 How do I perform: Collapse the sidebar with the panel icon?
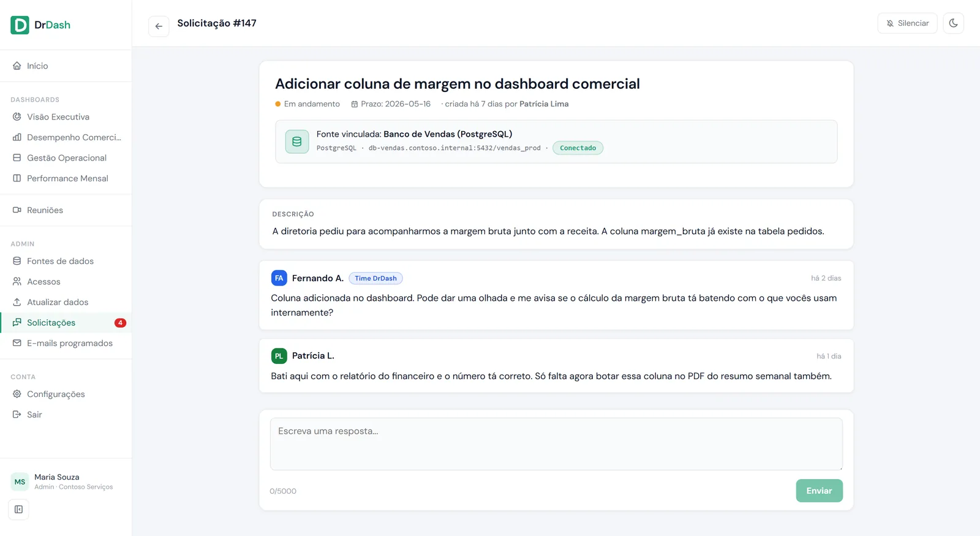click(x=18, y=510)
